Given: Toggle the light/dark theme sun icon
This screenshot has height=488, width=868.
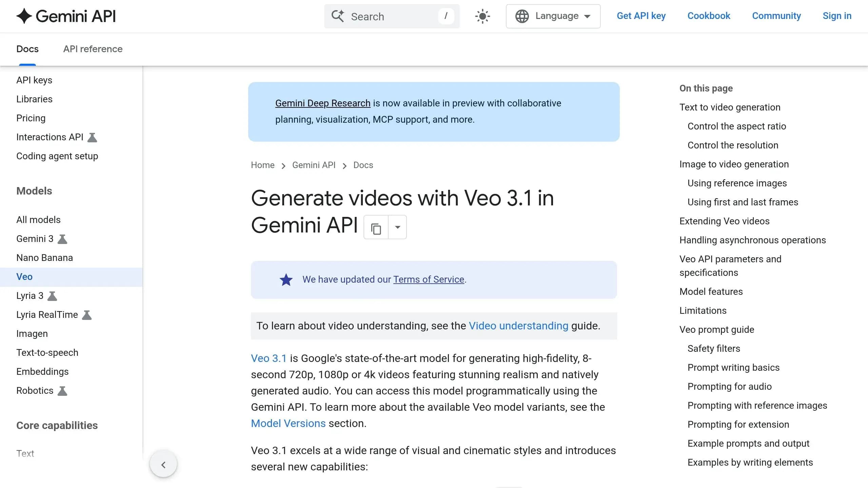Looking at the screenshot, I should (482, 16).
